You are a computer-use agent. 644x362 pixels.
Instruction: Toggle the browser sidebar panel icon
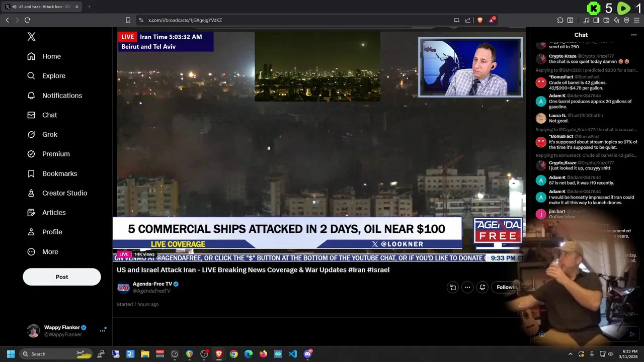[596, 20]
